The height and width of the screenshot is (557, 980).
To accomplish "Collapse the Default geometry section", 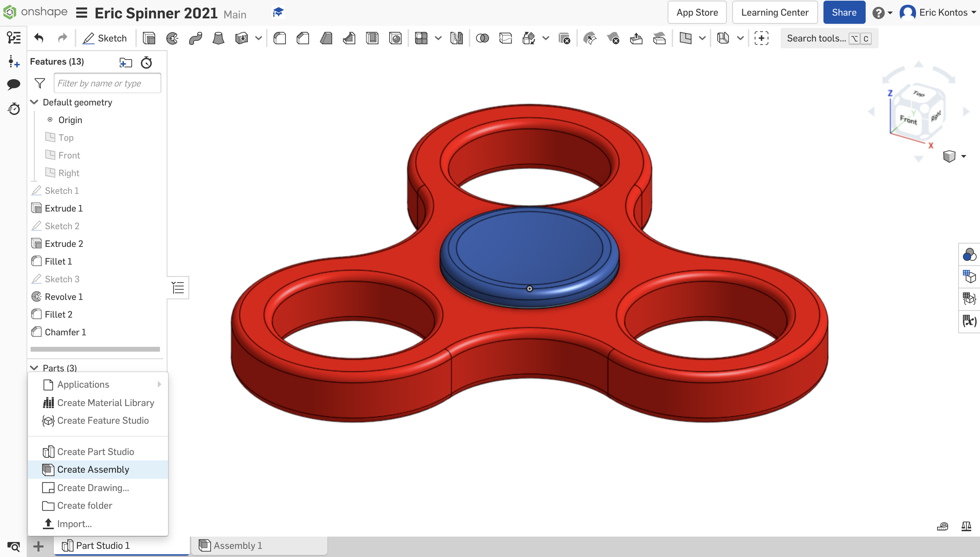I will pos(34,102).
